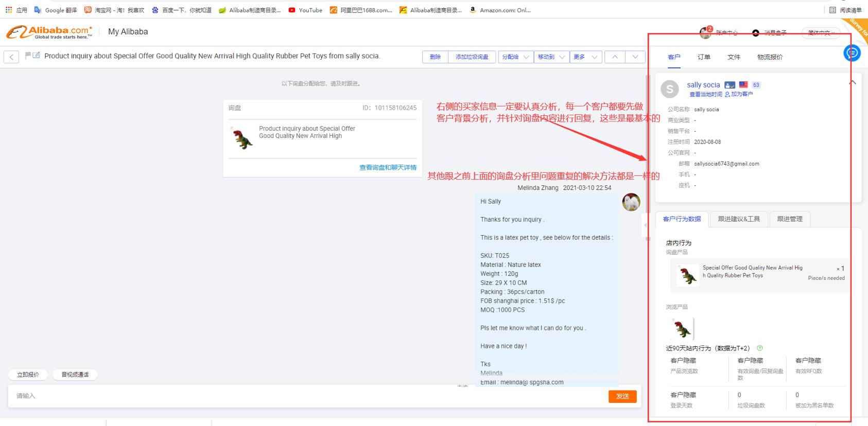Screen dimensions: 868x426
Task: Open the 阿里巴巴1688.com bookmark
Action: (361, 10)
